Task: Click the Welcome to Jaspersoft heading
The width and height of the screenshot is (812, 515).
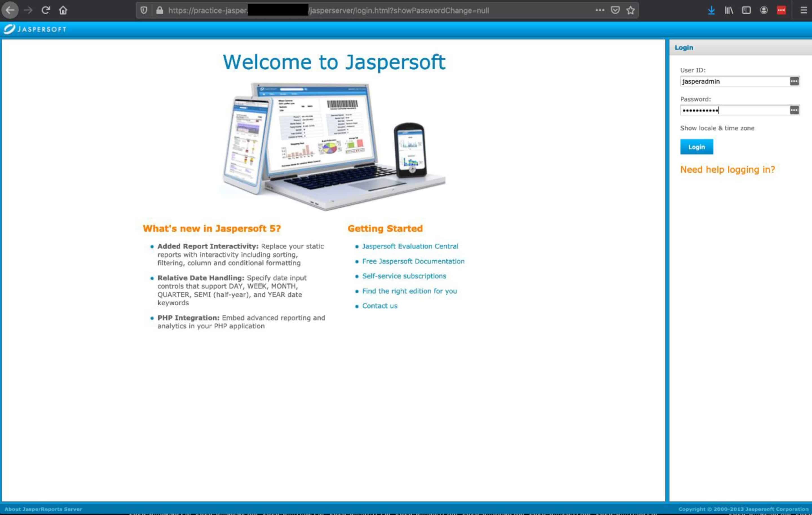Action: coord(334,62)
